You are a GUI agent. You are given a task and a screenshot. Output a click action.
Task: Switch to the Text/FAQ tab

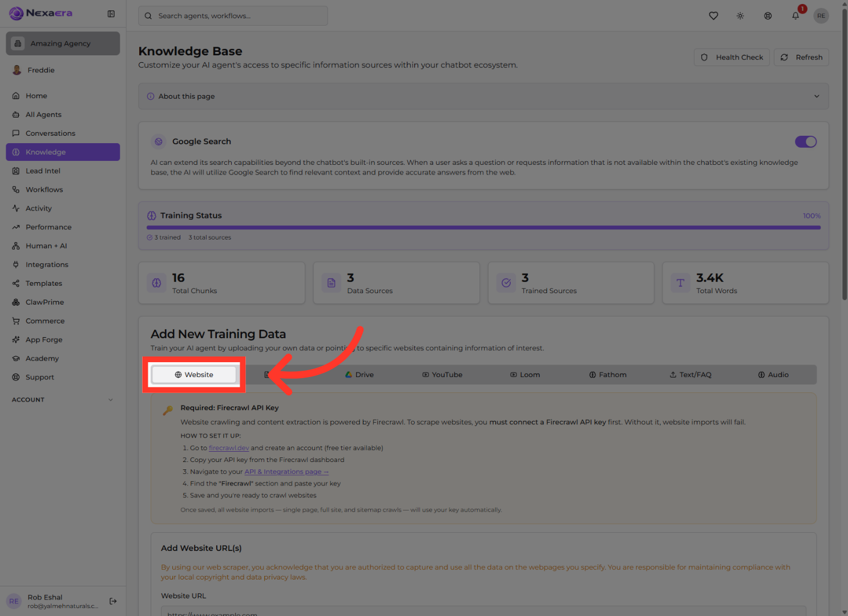click(x=690, y=375)
